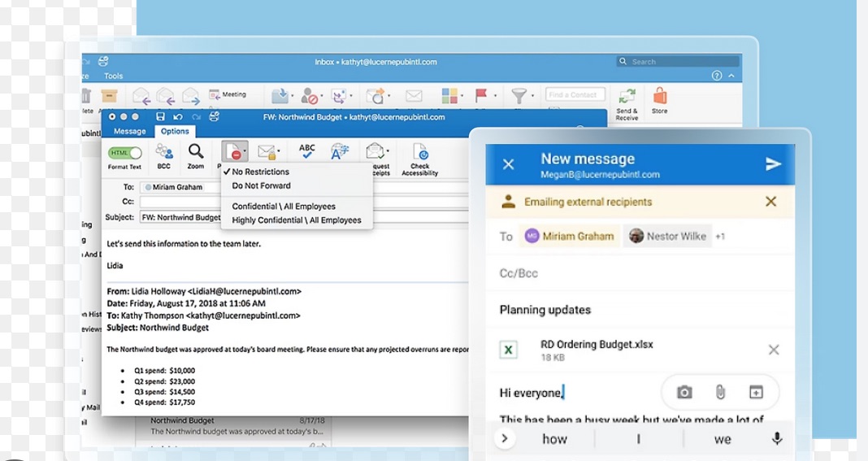Tap the "I" keyboard suggestion
868x461 pixels.
pyautogui.click(x=638, y=439)
